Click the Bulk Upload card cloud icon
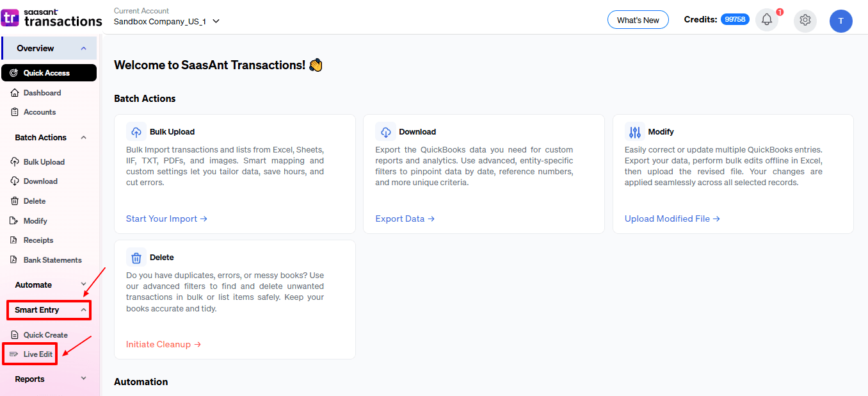 click(x=136, y=132)
